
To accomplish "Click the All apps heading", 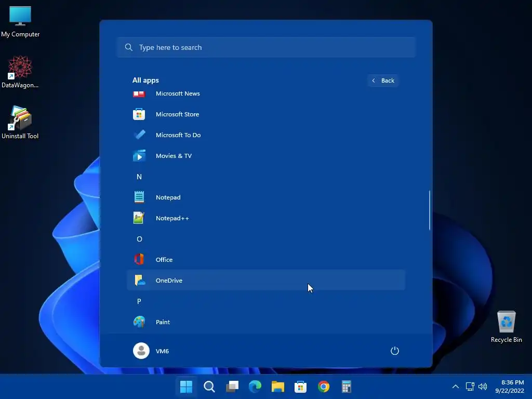I will 145,81.
